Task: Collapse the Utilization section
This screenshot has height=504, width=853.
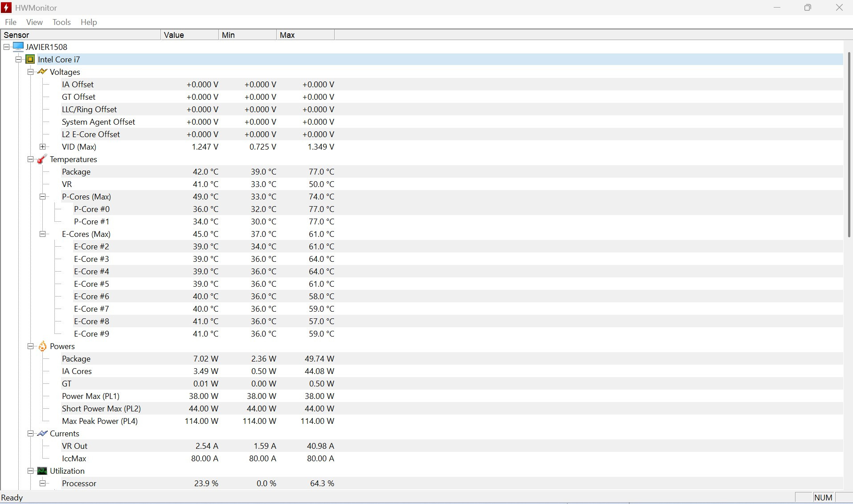Action: click(31, 471)
